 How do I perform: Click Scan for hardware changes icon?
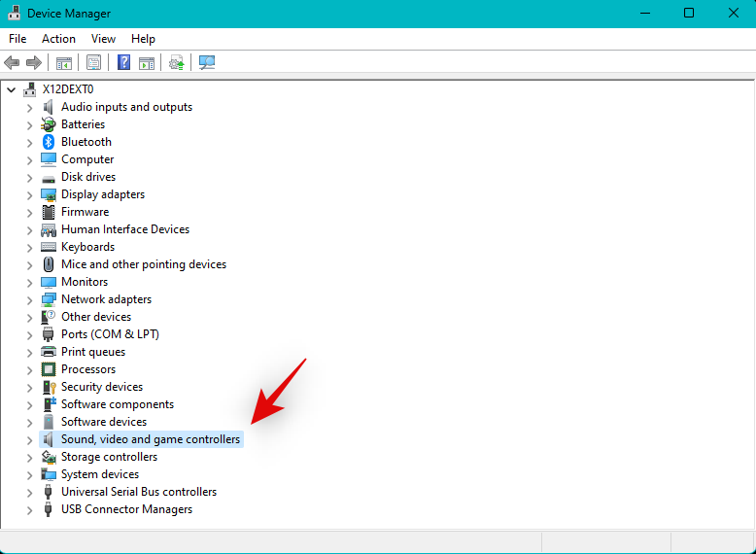(x=207, y=63)
